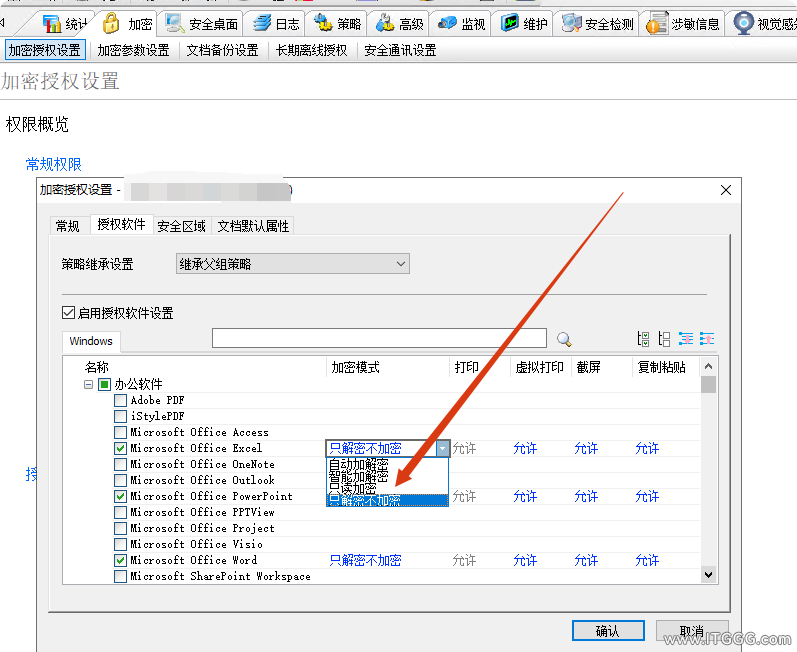Open the 安全桌面 toolbar icon

[x=201, y=24]
